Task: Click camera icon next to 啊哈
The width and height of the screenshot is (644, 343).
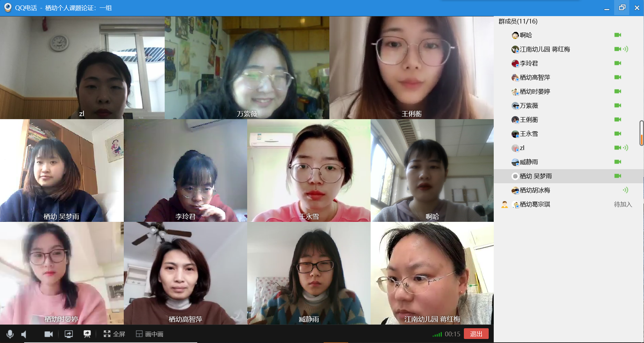Action: [618, 35]
